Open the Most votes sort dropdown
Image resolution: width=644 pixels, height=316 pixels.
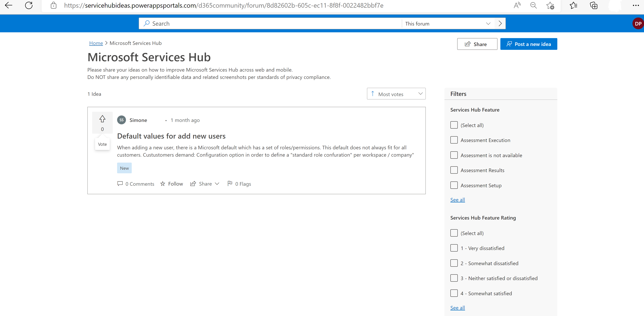[x=396, y=94]
